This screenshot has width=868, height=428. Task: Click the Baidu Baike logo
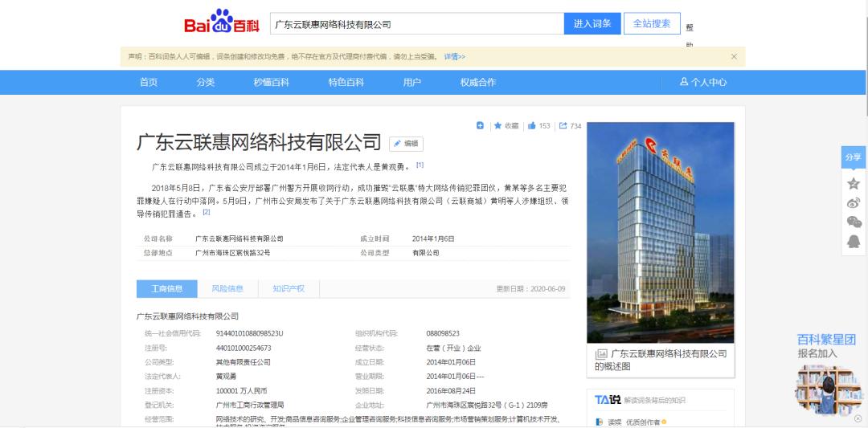[222, 23]
